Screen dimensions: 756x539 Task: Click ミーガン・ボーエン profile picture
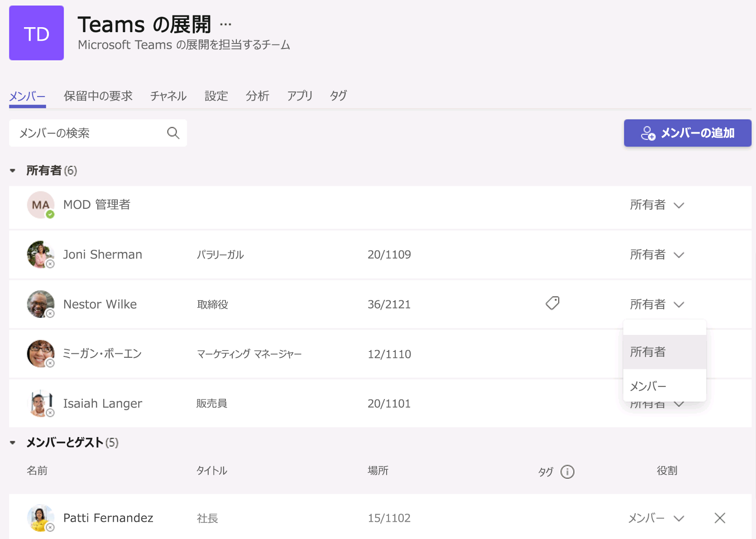tap(41, 354)
